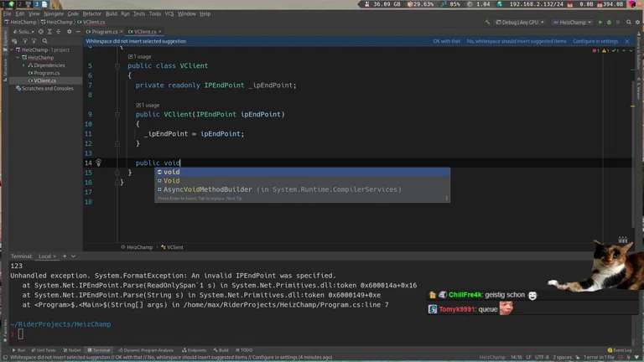Click the '1 usage' hint above VClient class
This screenshot has width=644, height=362.
pos(140,57)
